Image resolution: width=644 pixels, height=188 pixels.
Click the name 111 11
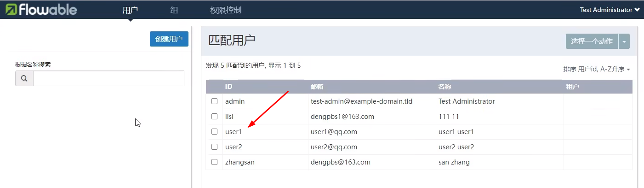click(449, 117)
